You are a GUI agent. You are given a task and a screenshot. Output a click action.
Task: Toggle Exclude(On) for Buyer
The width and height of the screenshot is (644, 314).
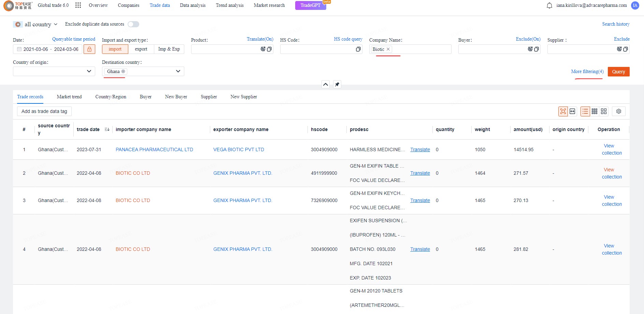pyautogui.click(x=528, y=39)
